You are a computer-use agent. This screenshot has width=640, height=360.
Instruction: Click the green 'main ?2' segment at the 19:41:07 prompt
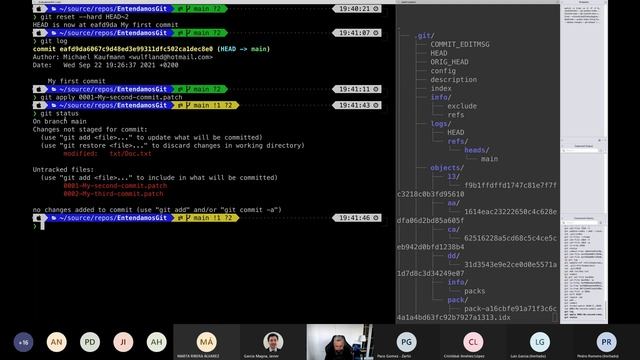(199, 33)
